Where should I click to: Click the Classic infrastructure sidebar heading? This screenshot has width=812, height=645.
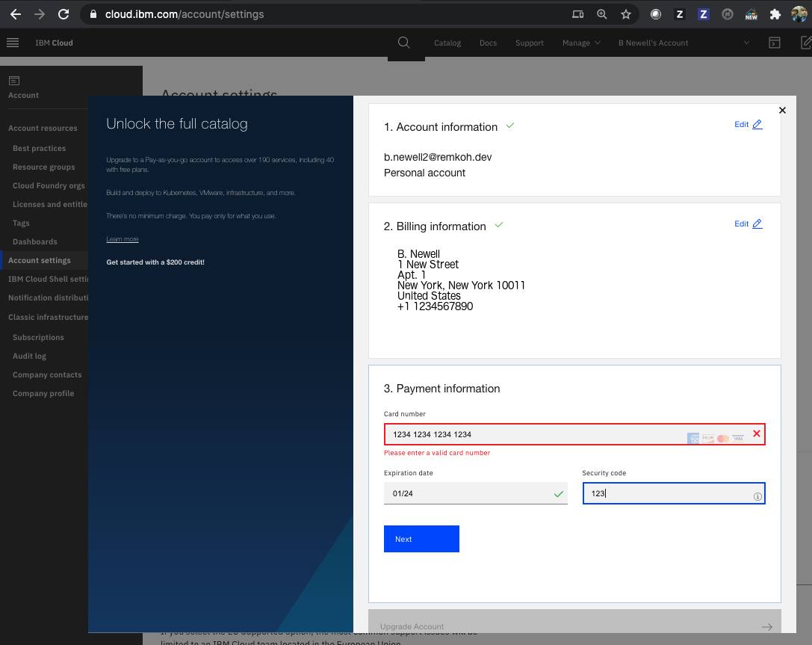(48, 317)
